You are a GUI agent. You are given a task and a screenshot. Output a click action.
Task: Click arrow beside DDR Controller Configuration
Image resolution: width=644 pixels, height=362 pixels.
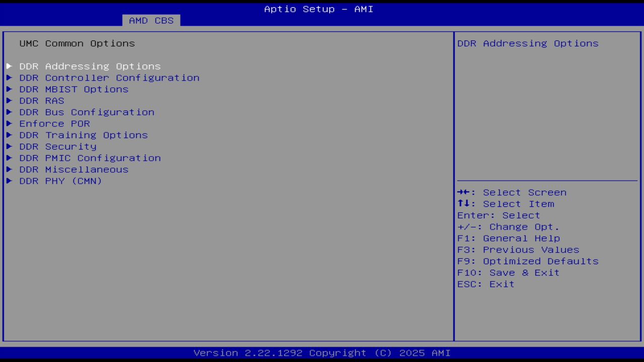[9, 78]
